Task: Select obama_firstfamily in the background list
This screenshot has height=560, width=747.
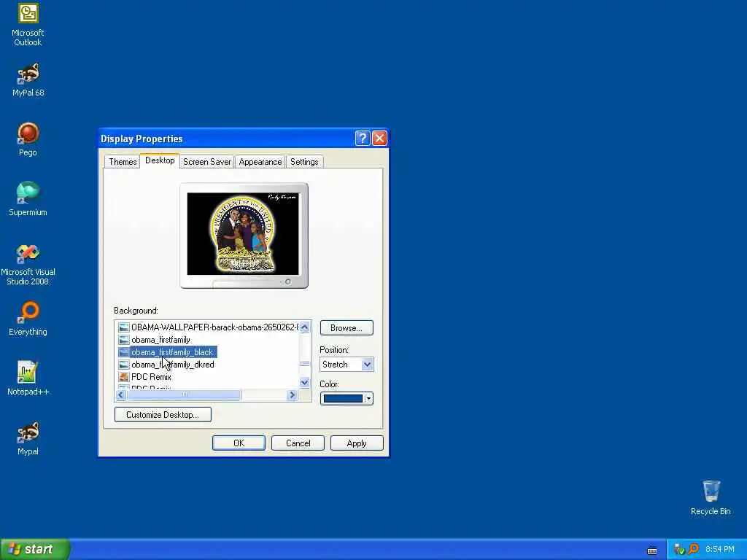Action: pos(160,340)
